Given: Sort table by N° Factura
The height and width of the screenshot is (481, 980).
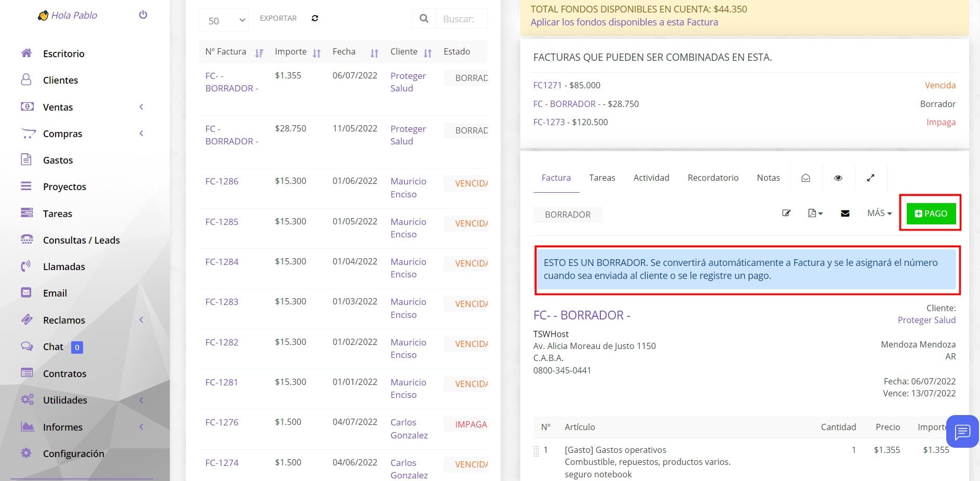Looking at the screenshot, I should (x=234, y=52).
